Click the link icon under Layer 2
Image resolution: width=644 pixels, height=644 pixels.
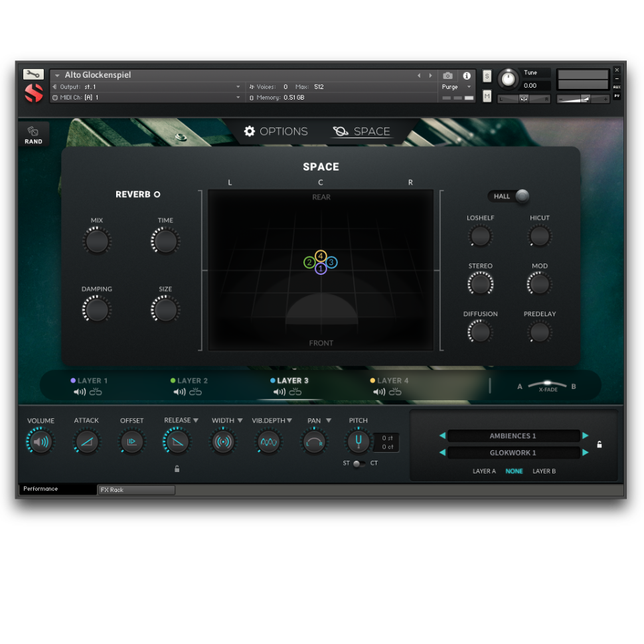pos(195,392)
